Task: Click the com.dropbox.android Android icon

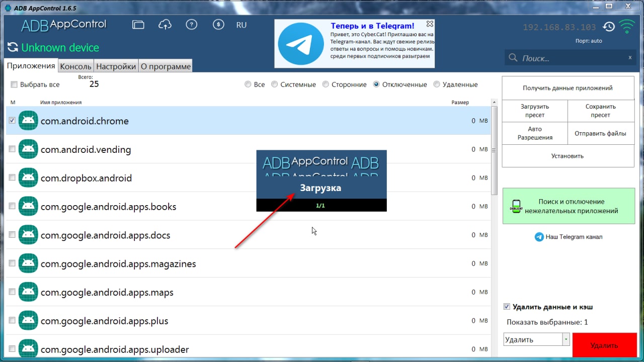Action: pyautogui.click(x=28, y=178)
